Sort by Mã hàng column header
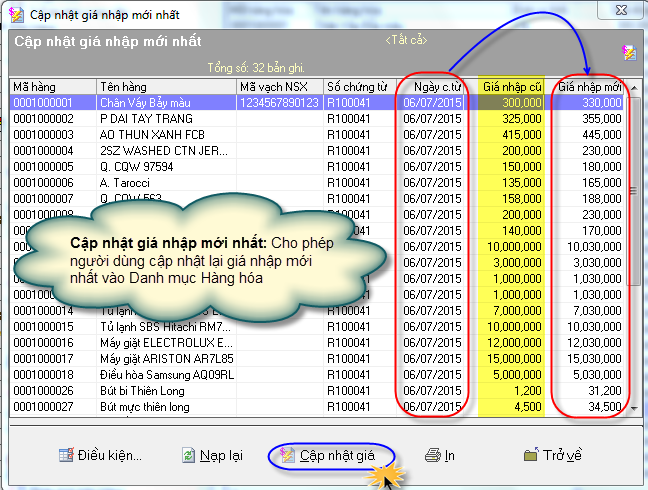The height and width of the screenshot is (490, 648). 52,87
